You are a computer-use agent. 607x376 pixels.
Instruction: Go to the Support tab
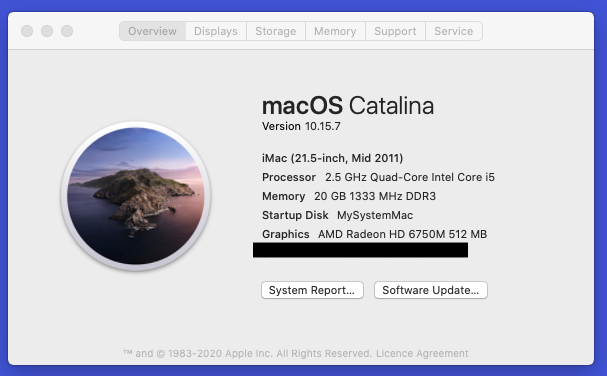[395, 31]
